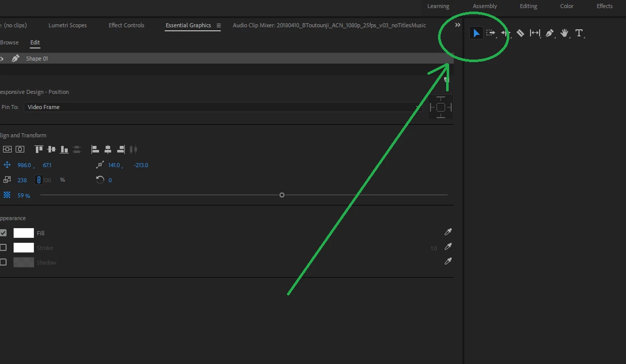This screenshot has height=364, width=626.
Task: Open the Lumetri Scopes tab
Action: click(x=68, y=25)
